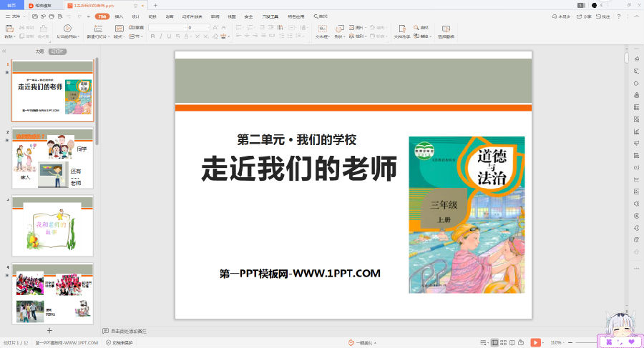Image resolution: width=644 pixels, height=348 pixels.
Task: Click the Clear formatting eraser icon
Action: pos(215,36)
